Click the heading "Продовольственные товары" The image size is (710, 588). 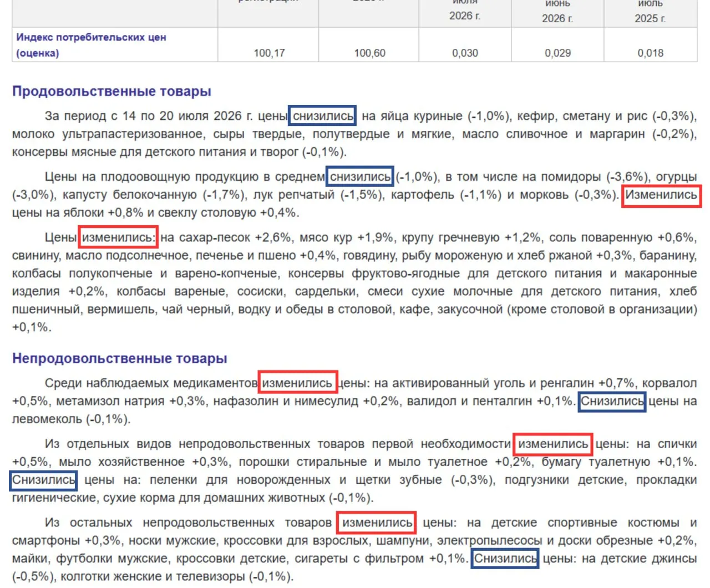111,92
